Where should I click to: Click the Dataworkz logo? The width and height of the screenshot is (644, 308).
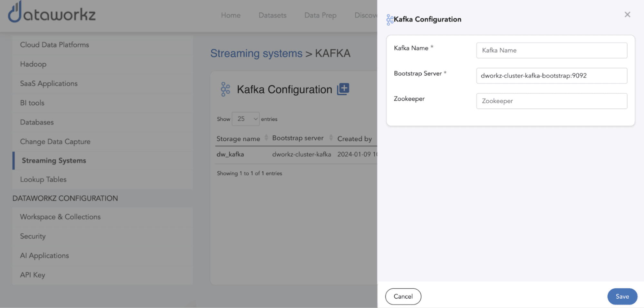point(52,13)
